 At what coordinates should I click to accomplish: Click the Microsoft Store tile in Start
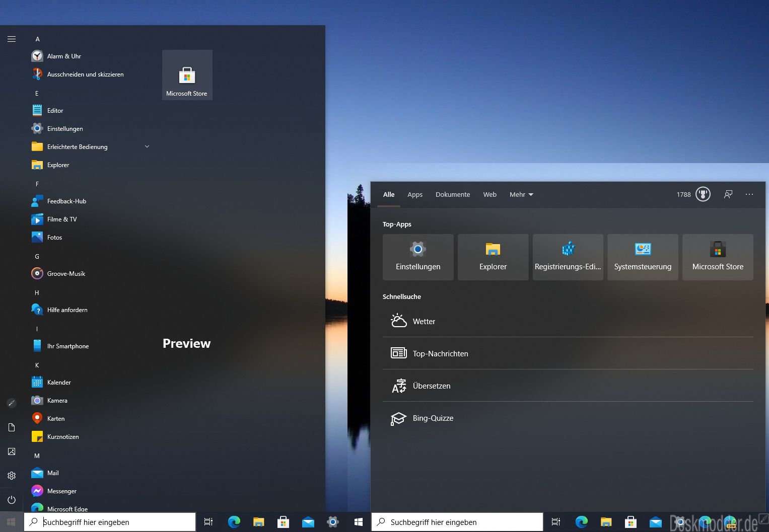click(187, 75)
